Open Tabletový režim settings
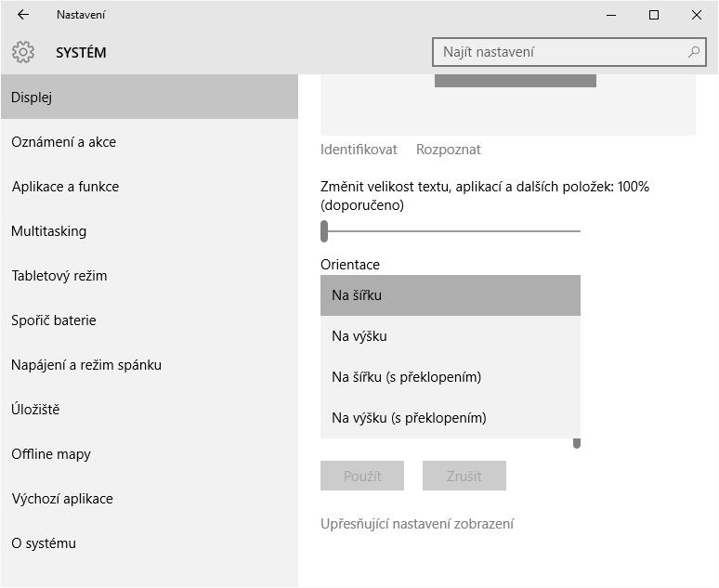719x588 pixels. (59, 276)
